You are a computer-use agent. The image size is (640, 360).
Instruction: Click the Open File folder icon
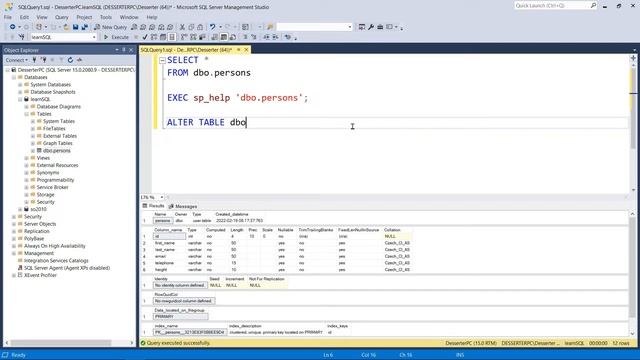(x=66, y=27)
